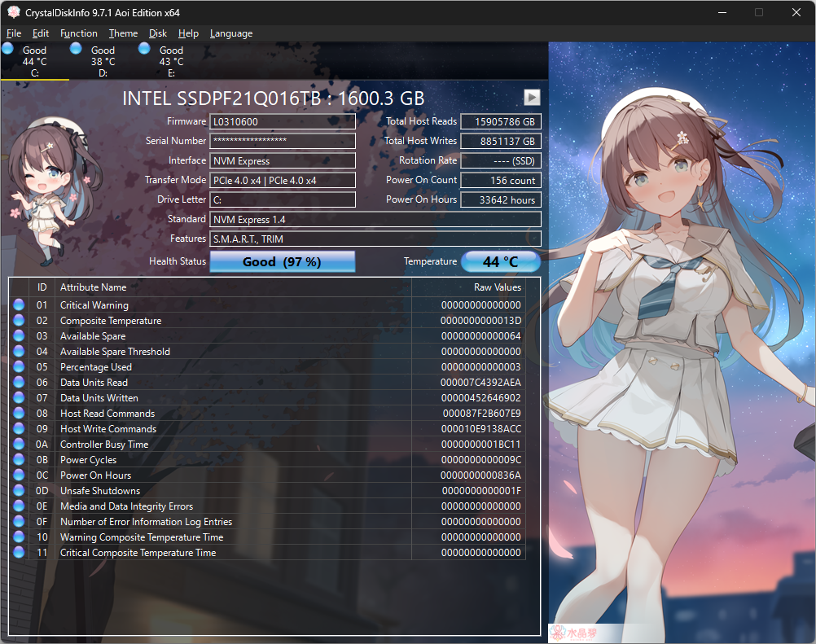
Task: Click status orb of Composite Temperature row
Action: [x=19, y=320]
